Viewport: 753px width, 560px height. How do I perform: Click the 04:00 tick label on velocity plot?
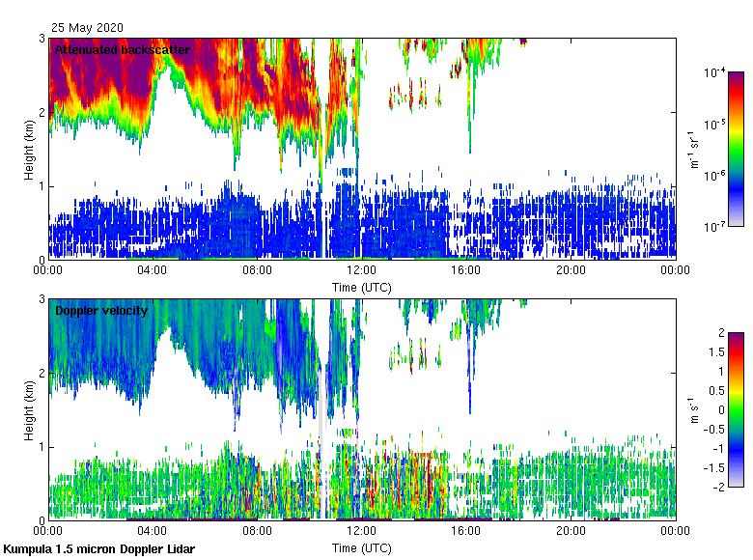pos(153,531)
